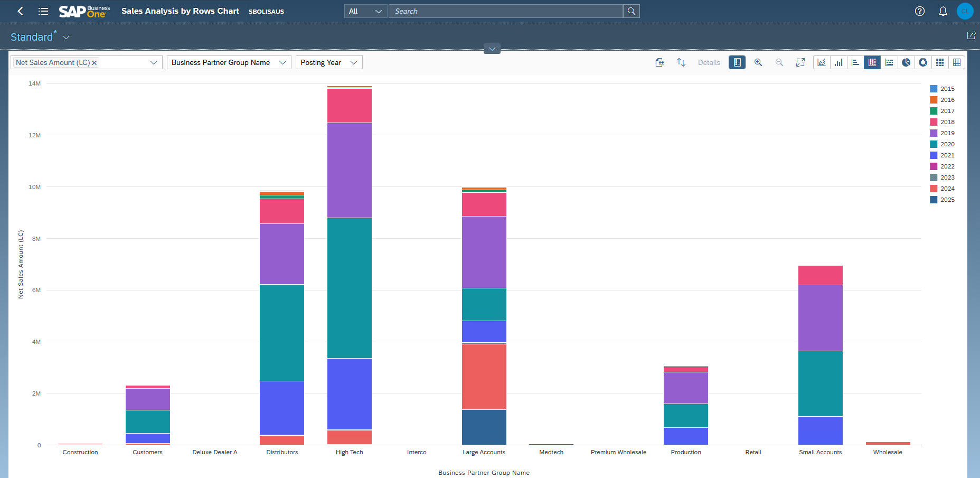Image resolution: width=980 pixels, height=478 pixels.
Task: Expand the Posting Year dropdown
Action: (328, 62)
